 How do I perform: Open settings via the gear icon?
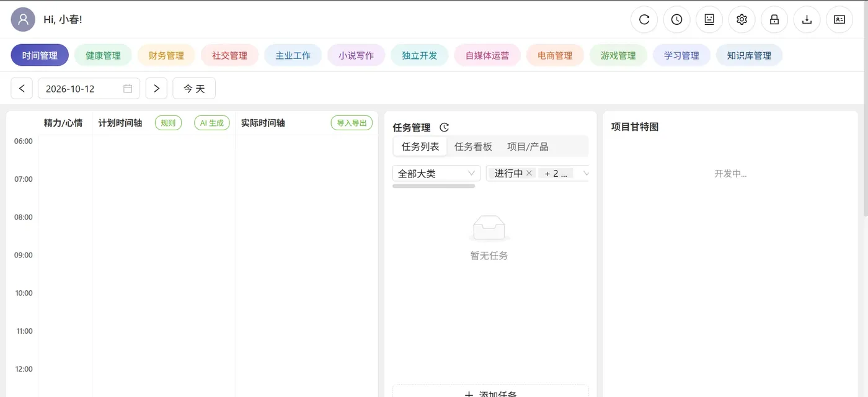coord(742,19)
